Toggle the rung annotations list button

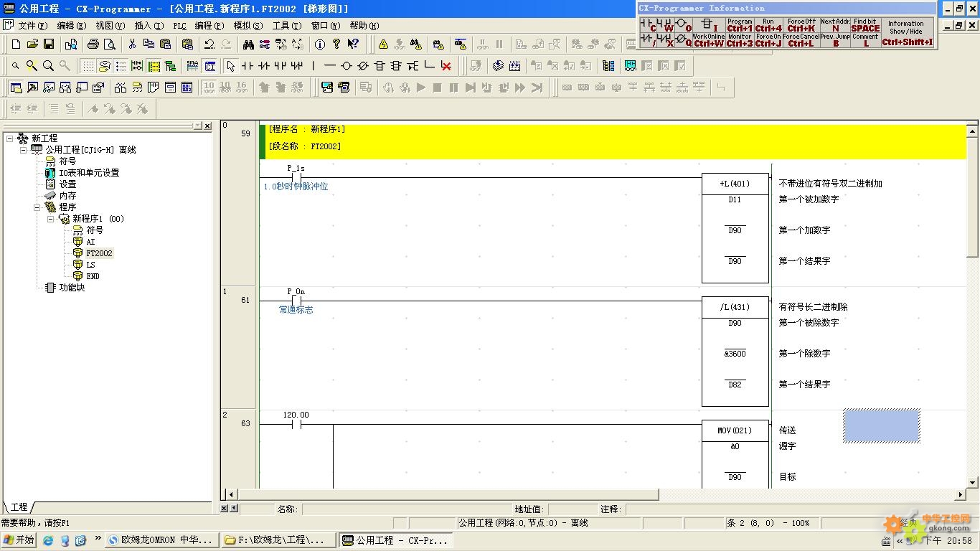(121, 66)
